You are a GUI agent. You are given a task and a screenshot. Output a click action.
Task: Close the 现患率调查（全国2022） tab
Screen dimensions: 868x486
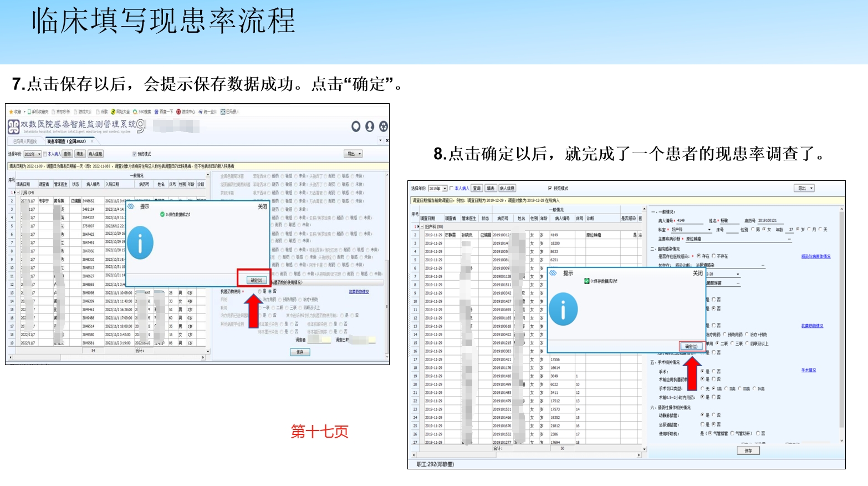click(93, 141)
